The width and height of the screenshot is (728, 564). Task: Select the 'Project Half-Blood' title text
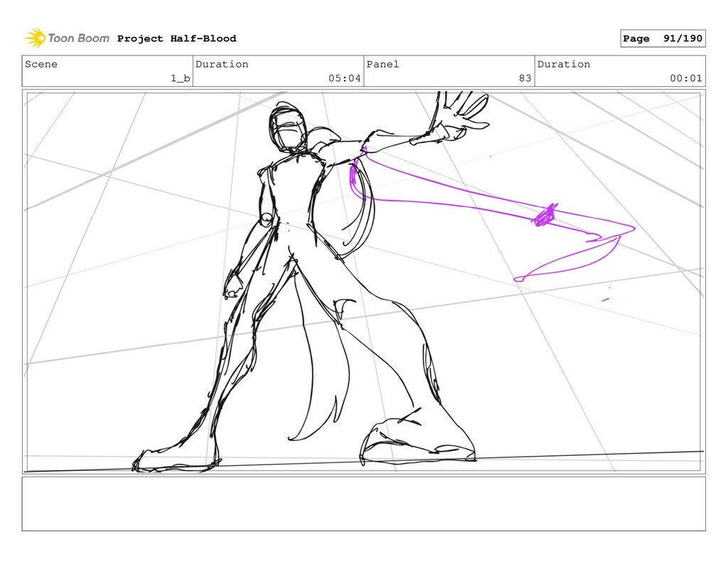176,38
